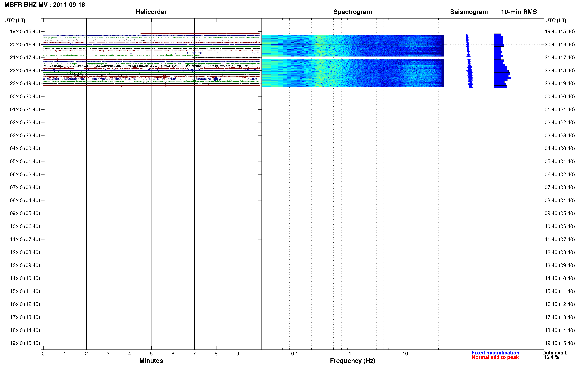Click the right '04:40 (00:40)' time label
This screenshot has height=368, width=588.
click(x=560, y=148)
